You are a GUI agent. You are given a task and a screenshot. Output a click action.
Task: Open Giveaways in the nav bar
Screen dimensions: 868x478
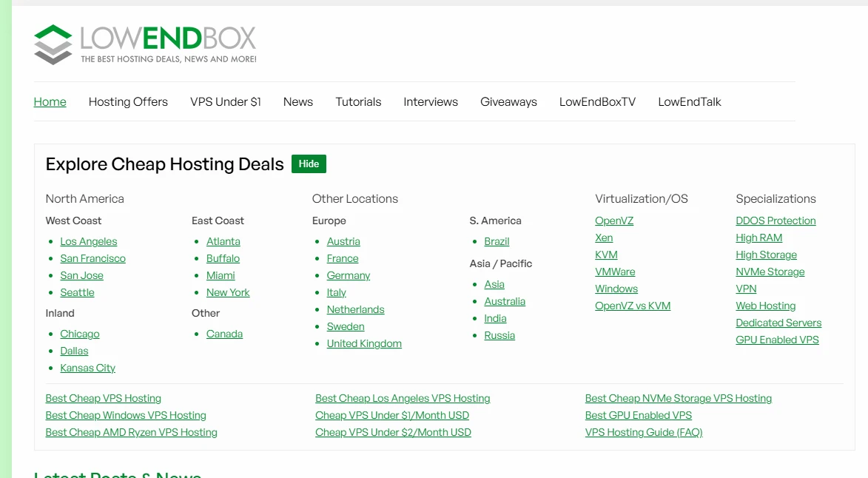508,102
